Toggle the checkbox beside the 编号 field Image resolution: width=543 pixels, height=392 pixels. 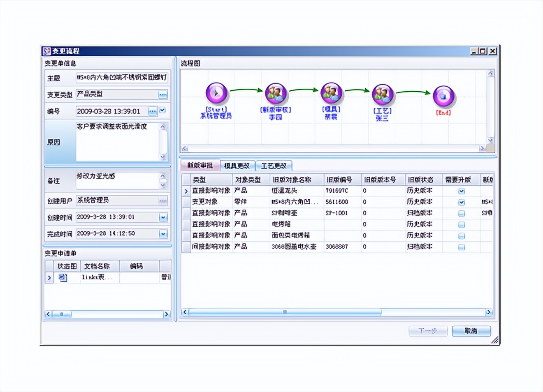tap(163, 111)
